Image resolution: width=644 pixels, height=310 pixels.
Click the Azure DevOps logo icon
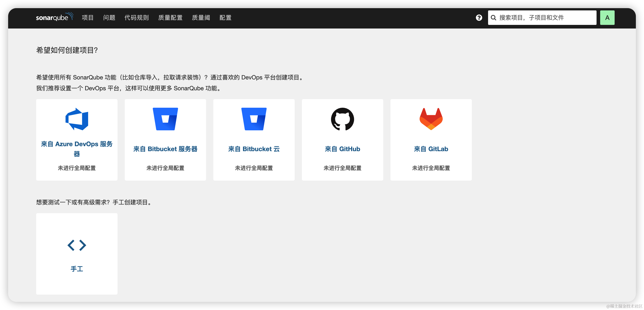pyautogui.click(x=77, y=119)
